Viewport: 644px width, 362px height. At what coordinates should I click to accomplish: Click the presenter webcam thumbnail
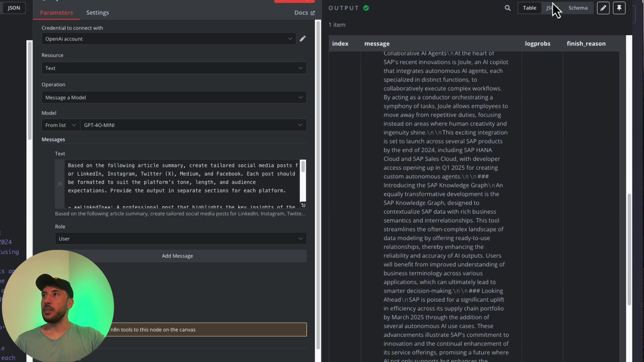pyautogui.click(x=58, y=306)
